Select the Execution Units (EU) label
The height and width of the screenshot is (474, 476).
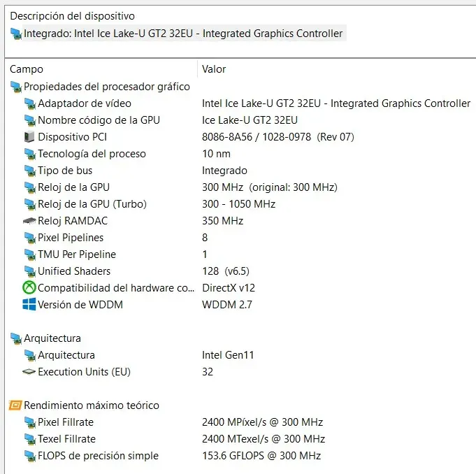coord(84,372)
